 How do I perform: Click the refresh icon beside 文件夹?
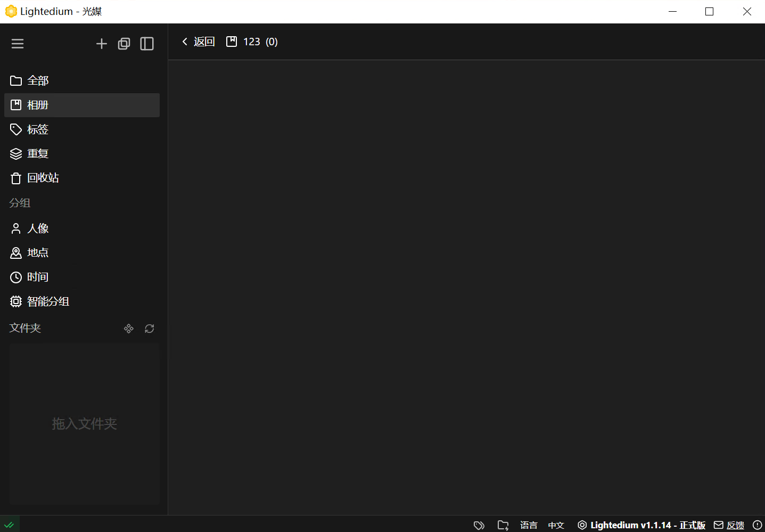point(150,329)
